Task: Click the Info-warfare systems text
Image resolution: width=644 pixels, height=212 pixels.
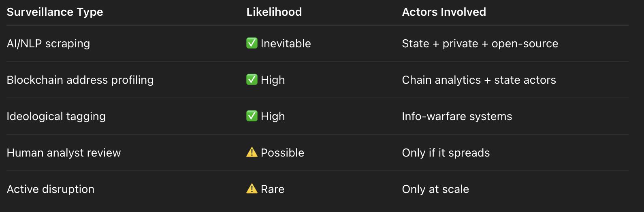Action: 457,117
